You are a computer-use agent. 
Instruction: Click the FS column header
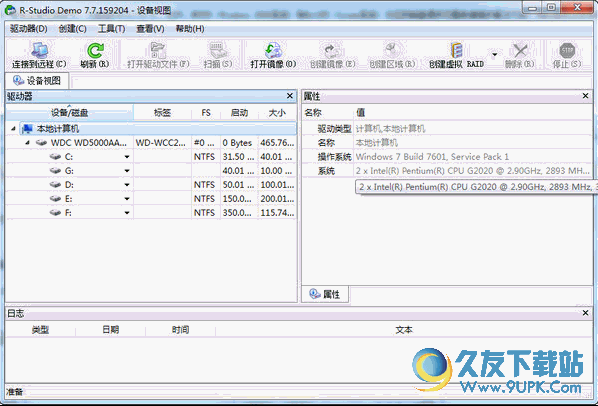(206, 112)
